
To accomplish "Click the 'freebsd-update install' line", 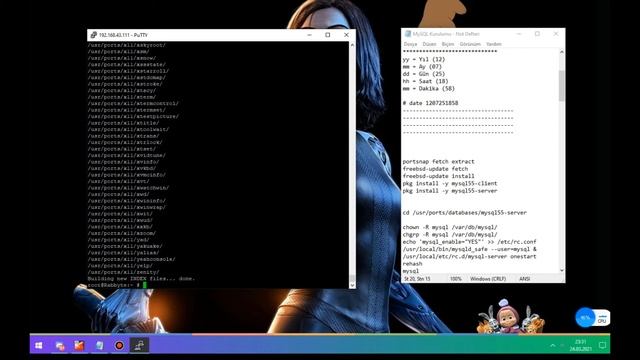I will [438, 176].
